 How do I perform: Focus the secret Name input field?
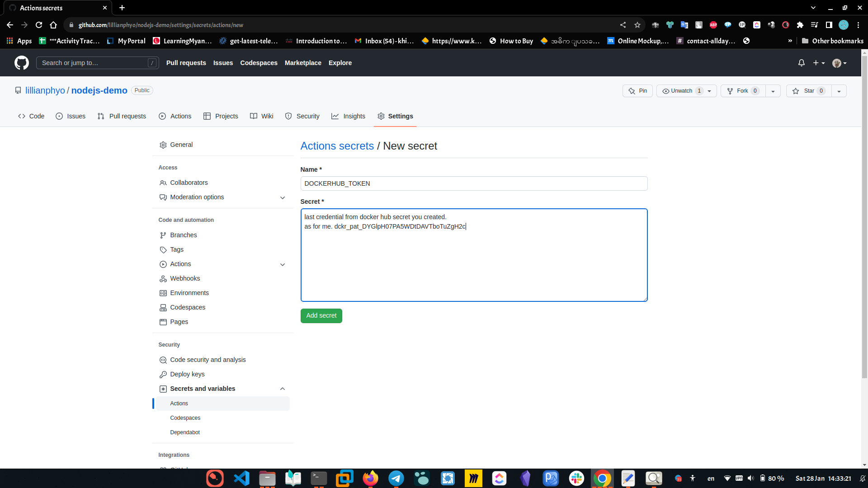pyautogui.click(x=474, y=183)
